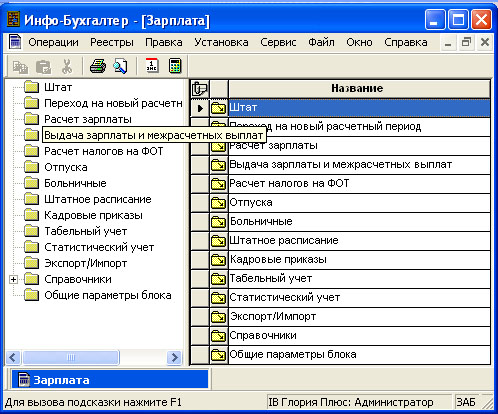The height and width of the screenshot is (414, 498).
Task: Click folder icon in Штат table row
Action: [x=219, y=108]
